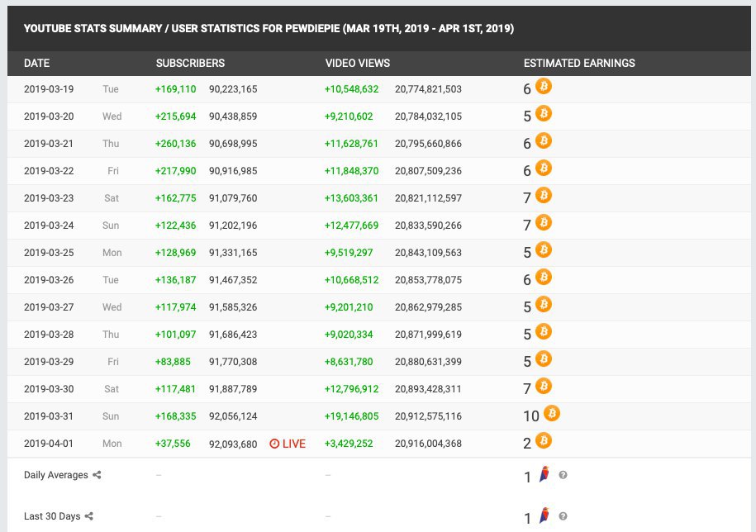Click the date 2019-03-24
The height and width of the screenshot is (532, 756).
coord(49,226)
